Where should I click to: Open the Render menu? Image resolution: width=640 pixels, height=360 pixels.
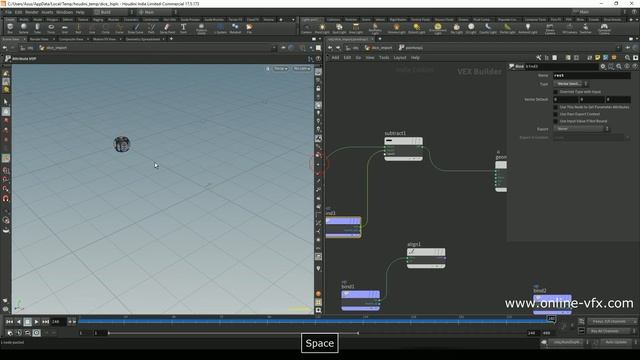coord(31,12)
